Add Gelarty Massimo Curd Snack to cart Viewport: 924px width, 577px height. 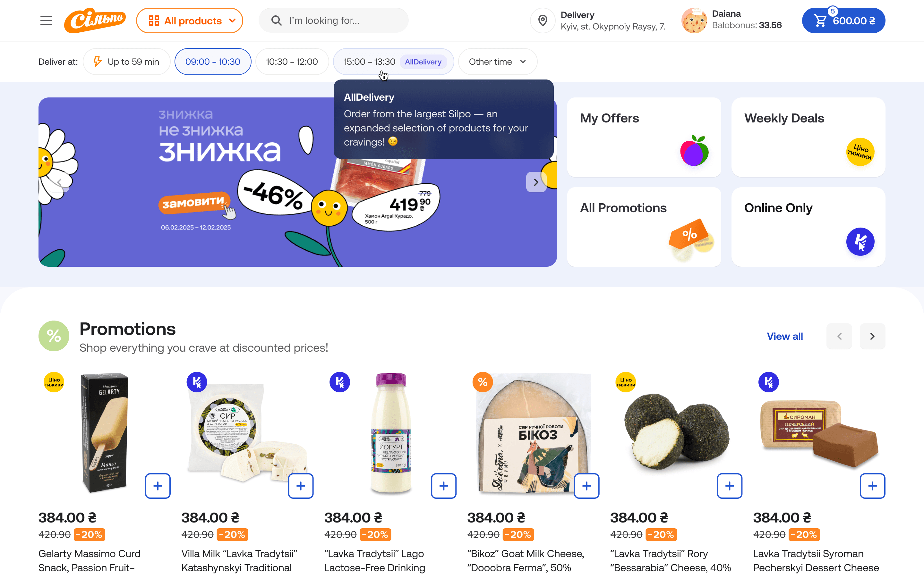click(158, 486)
